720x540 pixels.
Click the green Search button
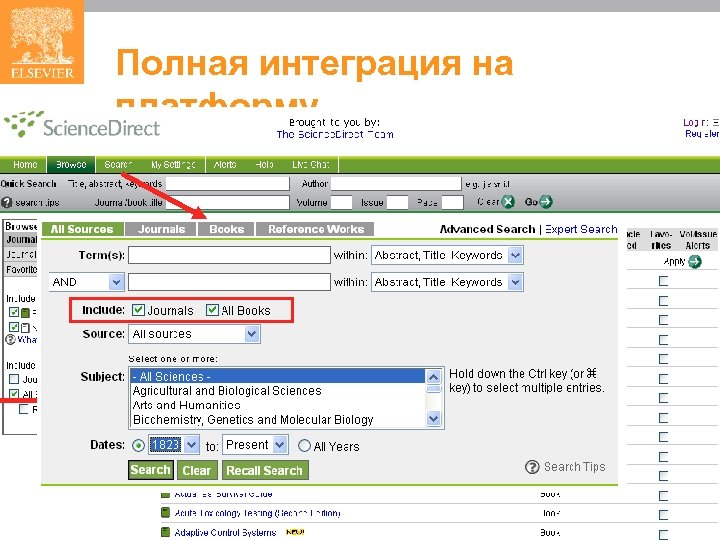(150, 470)
